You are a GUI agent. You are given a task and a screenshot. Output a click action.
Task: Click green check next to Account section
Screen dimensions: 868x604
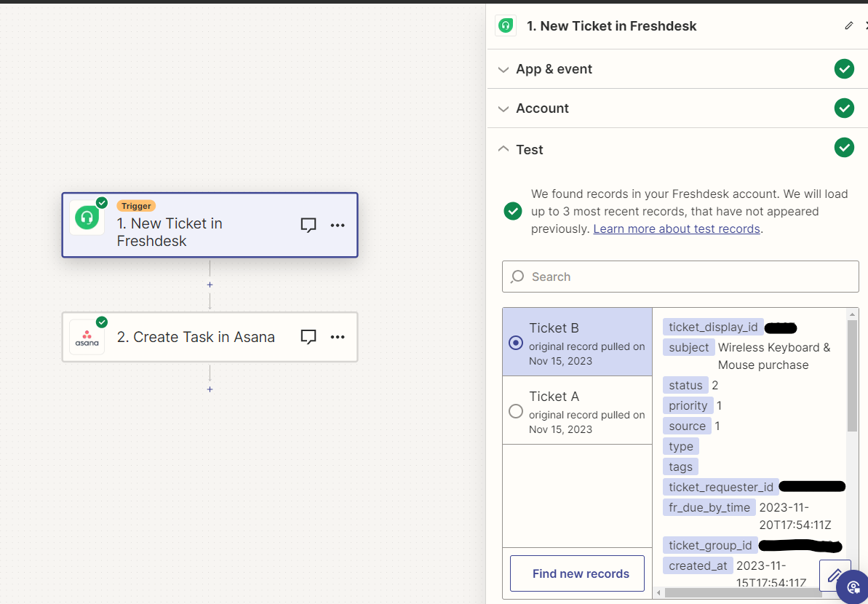click(844, 108)
